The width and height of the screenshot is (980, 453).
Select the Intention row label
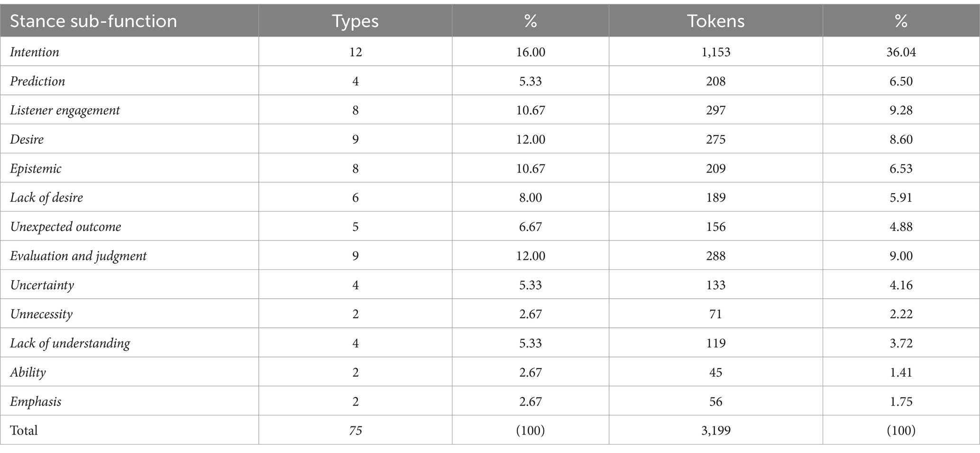click(x=35, y=52)
